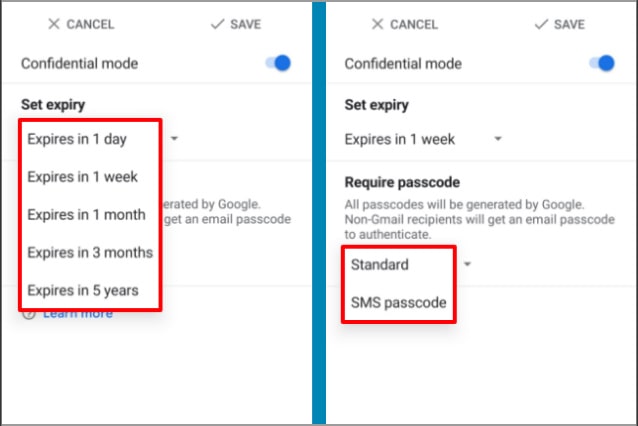Select 'Expires in 1 day' option
This screenshot has width=638, height=426.
coord(77,139)
